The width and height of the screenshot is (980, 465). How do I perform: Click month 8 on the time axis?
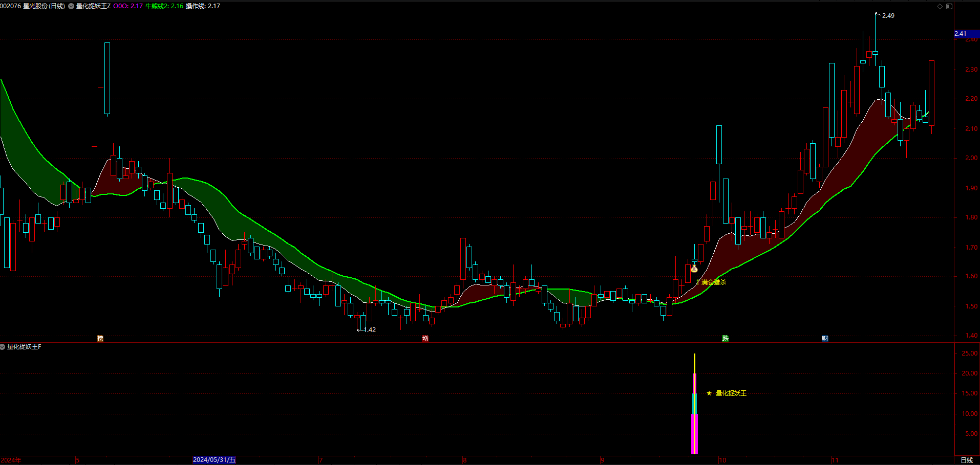tap(465, 460)
